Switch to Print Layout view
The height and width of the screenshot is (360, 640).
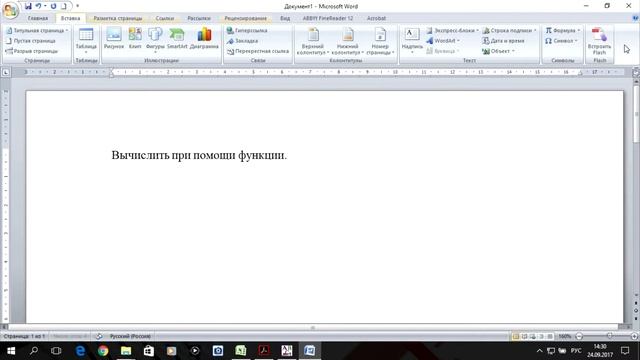point(516,336)
